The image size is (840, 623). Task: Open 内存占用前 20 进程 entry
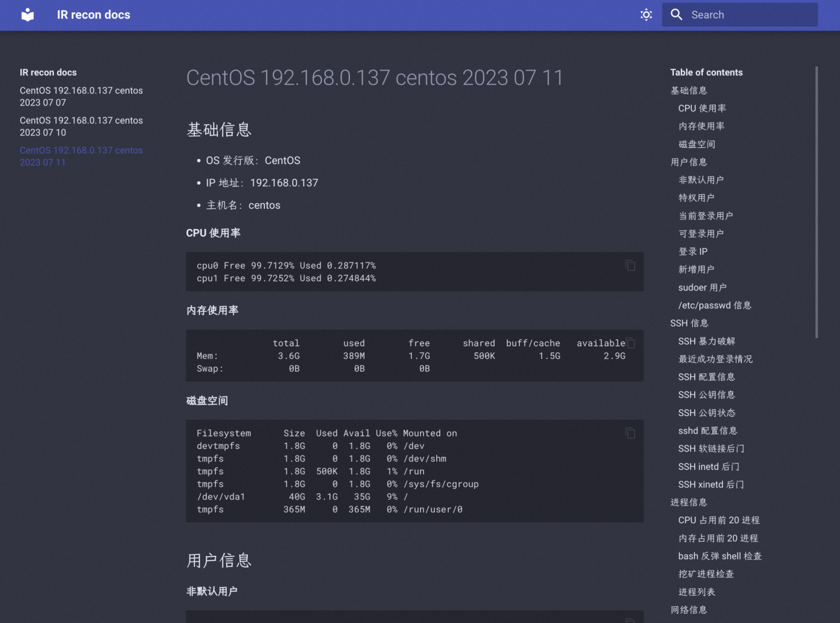pyautogui.click(x=718, y=538)
